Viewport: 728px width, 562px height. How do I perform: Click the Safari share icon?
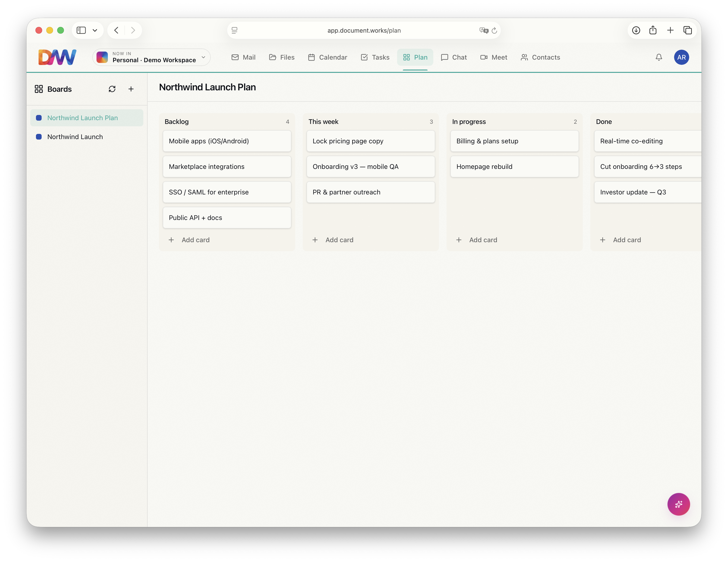coord(653,30)
